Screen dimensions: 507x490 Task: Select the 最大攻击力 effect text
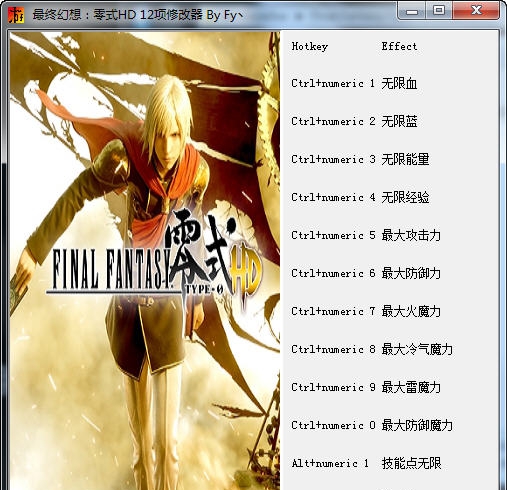click(x=411, y=235)
